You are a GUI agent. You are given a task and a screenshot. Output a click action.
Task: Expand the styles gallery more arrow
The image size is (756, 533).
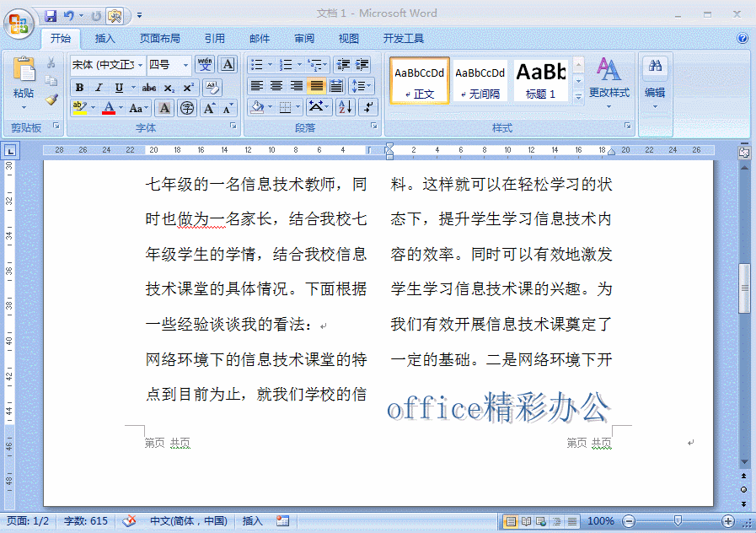point(578,97)
